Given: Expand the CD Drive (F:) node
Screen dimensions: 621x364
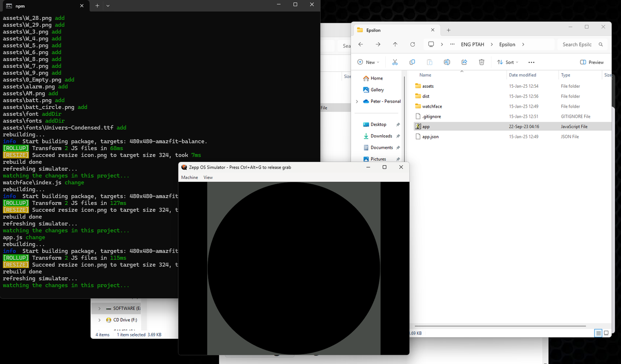Looking at the screenshot, I should pyautogui.click(x=99, y=320).
